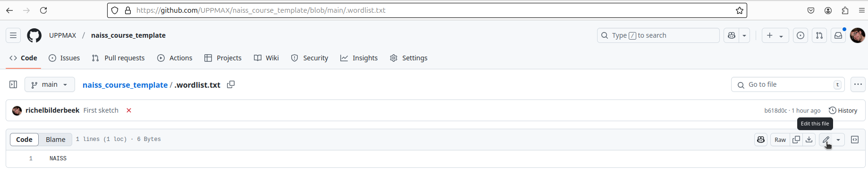The height and width of the screenshot is (182, 868).
Task: Open the Projects tab
Action: coord(223,58)
